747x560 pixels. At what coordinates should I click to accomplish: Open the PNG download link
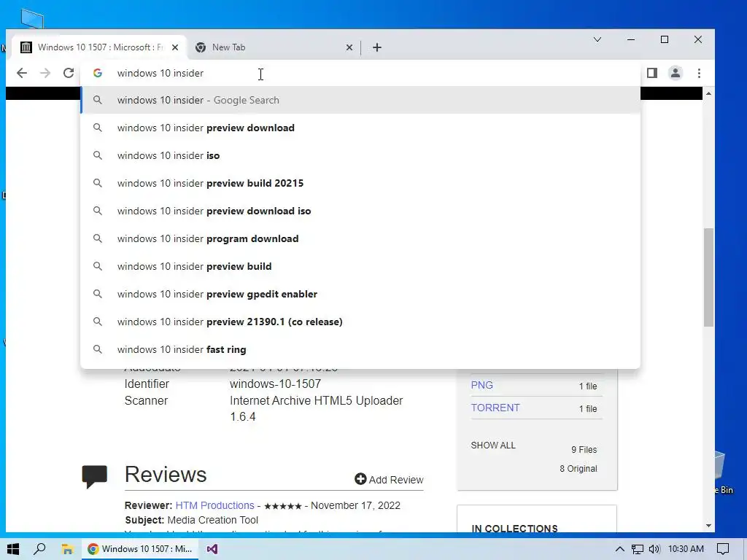(x=481, y=385)
